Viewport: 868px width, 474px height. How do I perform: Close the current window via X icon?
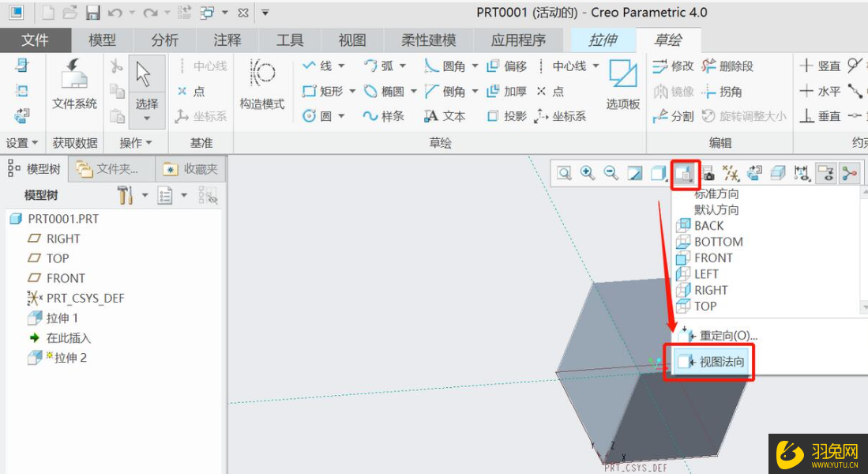243,13
